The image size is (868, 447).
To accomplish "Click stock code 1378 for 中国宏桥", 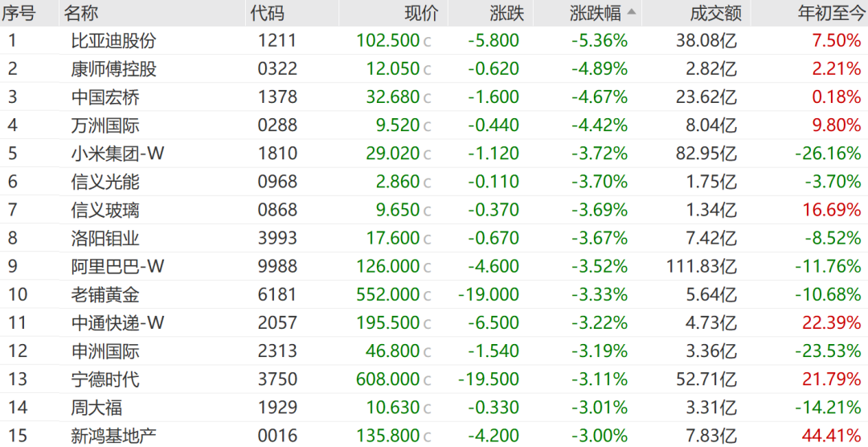I will pyautogui.click(x=277, y=97).
